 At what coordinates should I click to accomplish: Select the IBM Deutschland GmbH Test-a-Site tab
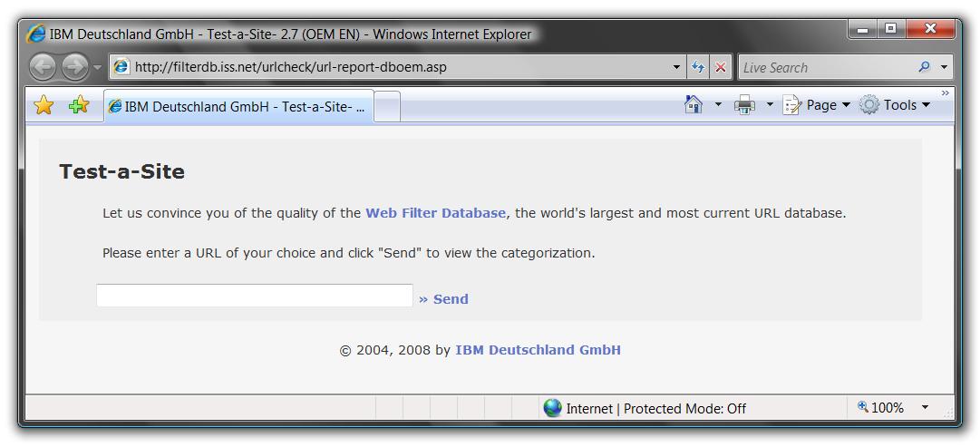[238, 106]
